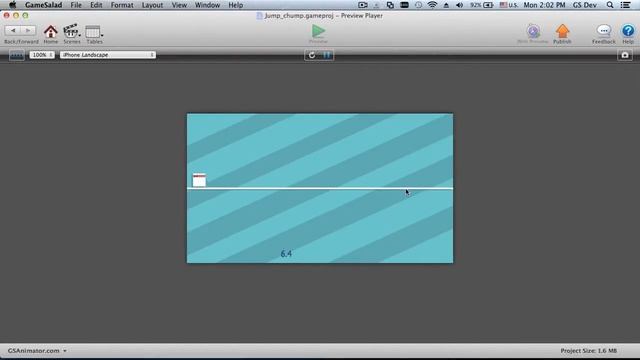Click the Web Preview icon
Screen dimensions: 640x360
[533, 31]
